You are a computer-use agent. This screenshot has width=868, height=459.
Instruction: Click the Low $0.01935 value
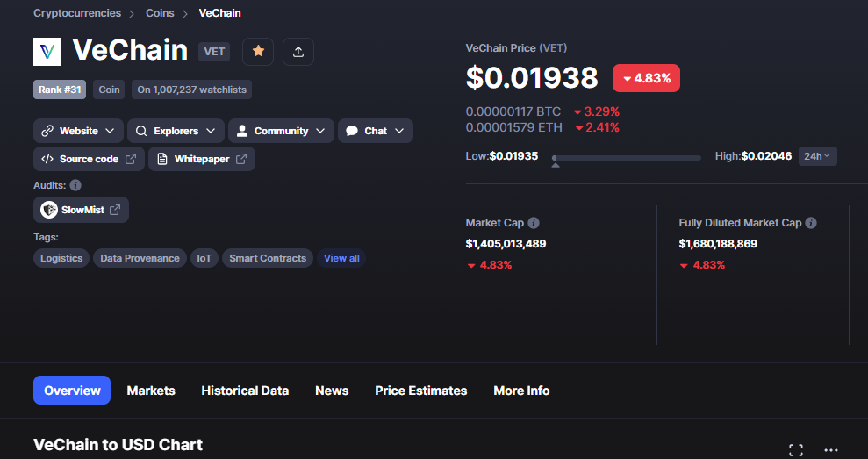513,156
